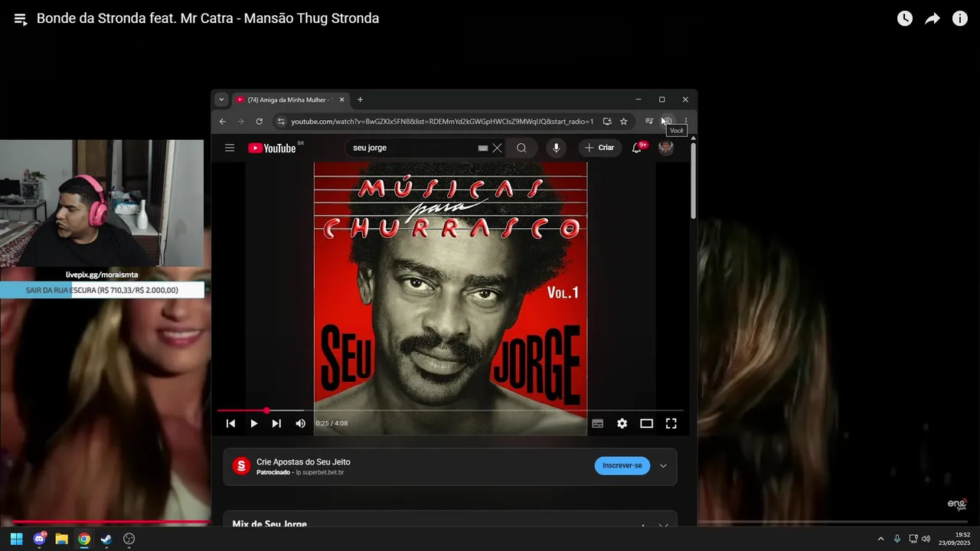Click the youtube.com URL in address bar
This screenshot has width=980, height=551.
coord(442,122)
